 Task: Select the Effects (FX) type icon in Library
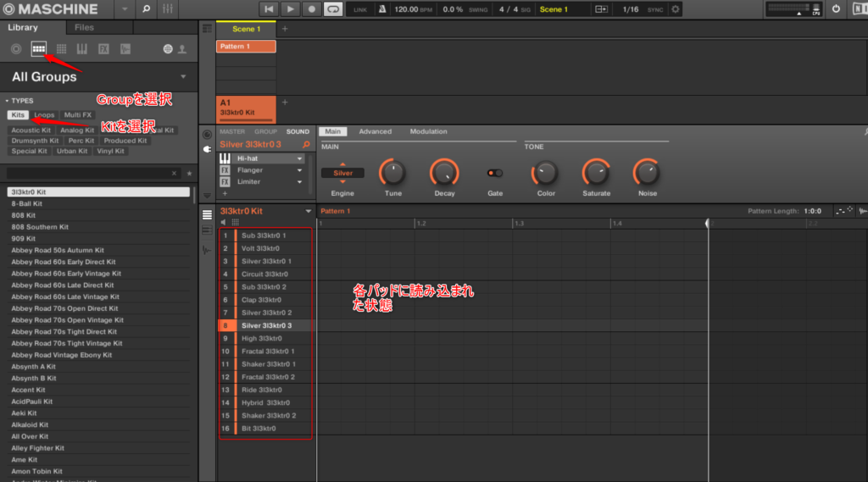[x=103, y=49]
